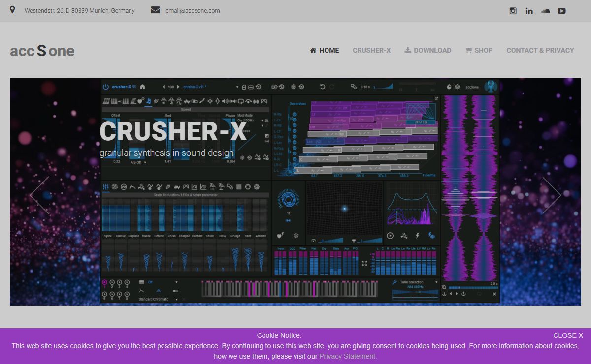Open the DOWNLOAD menu item

(x=428, y=50)
